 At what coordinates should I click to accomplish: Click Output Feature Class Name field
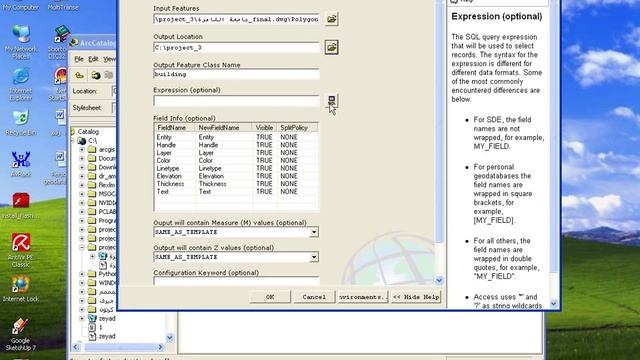pos(236,74)
